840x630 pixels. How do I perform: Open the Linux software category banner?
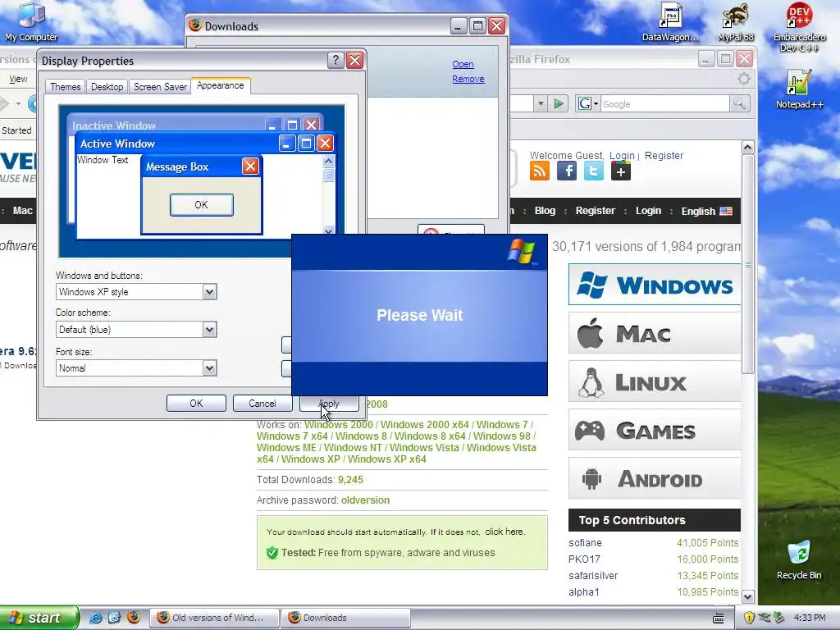click(x=655, y=382)
